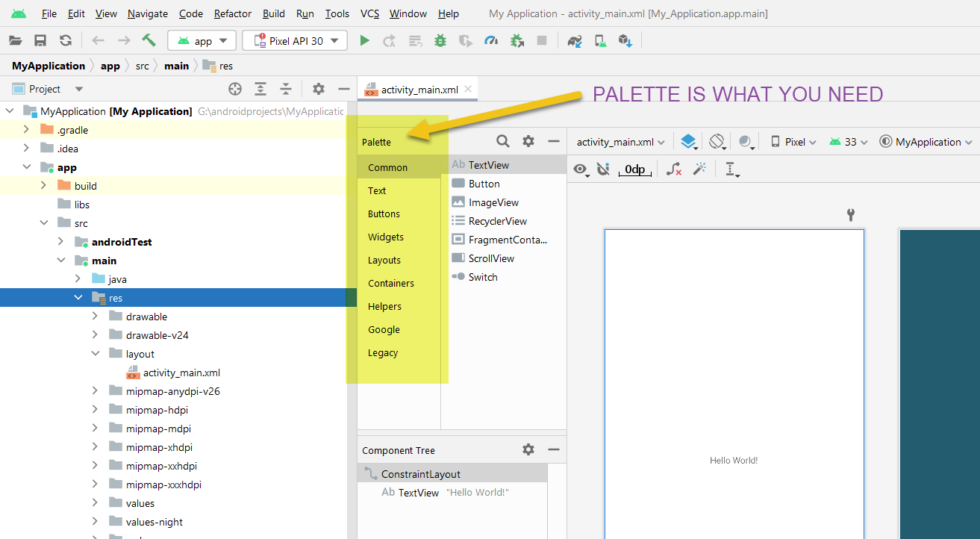This screenshot has height=539, width=980.
Task: Click the Stop square icon
Action: [542, 41]
